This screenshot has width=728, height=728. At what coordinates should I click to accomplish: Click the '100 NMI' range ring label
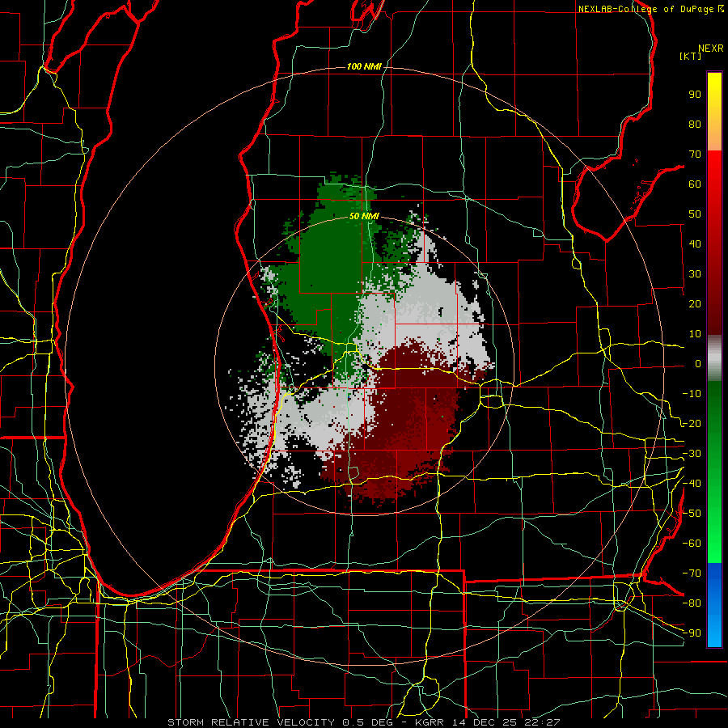coord(364,66)
